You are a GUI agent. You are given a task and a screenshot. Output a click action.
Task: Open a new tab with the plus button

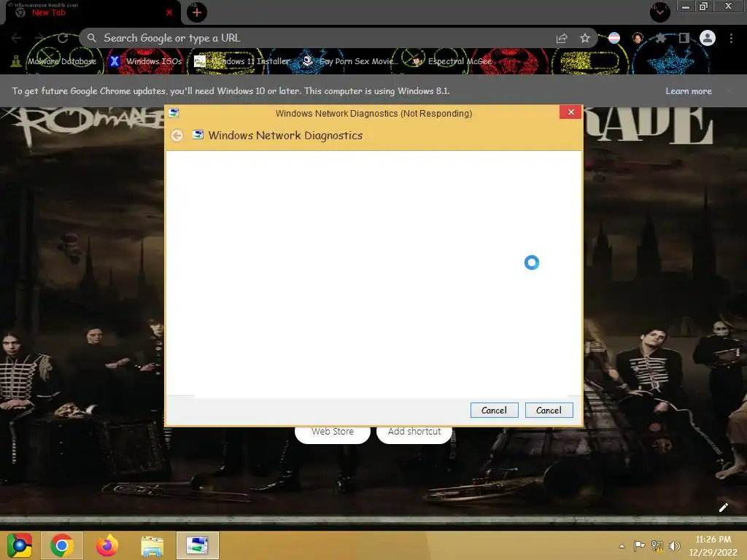point(197,12)
